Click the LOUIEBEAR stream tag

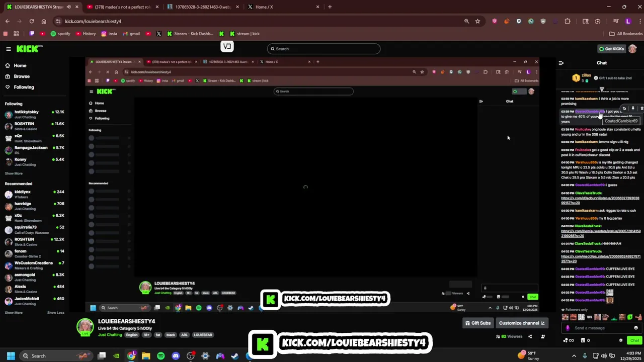click(203, 335)
